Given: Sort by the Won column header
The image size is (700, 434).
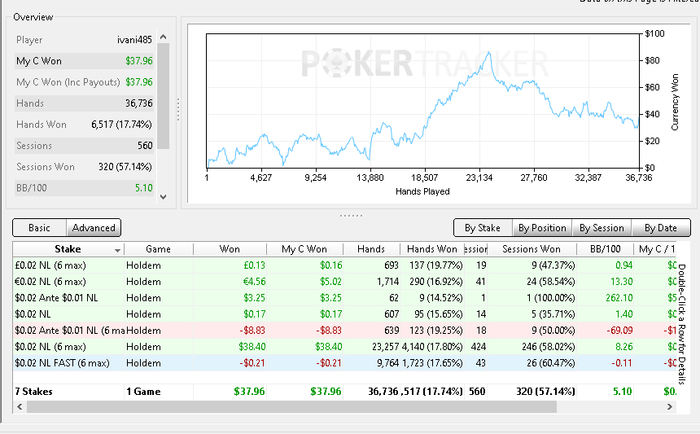Looking at the screenshot, I should pyautogui.click(x=229, y=249).
